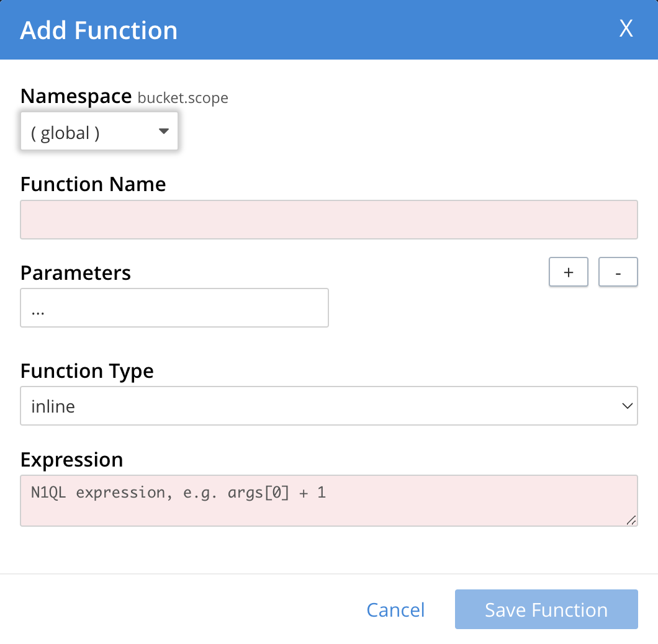
Task: Click the Add Function title bar
Action: coord(98,29)
